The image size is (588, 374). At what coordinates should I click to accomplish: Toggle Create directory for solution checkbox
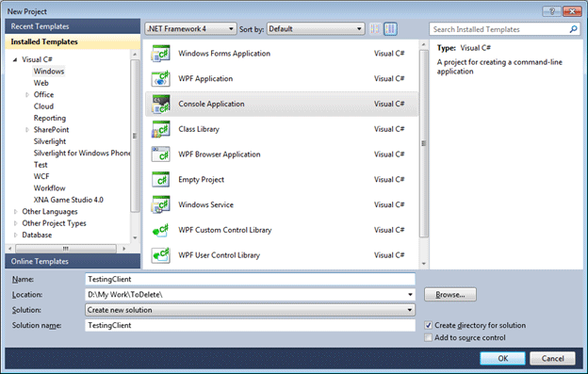click(x=428, y=325)
